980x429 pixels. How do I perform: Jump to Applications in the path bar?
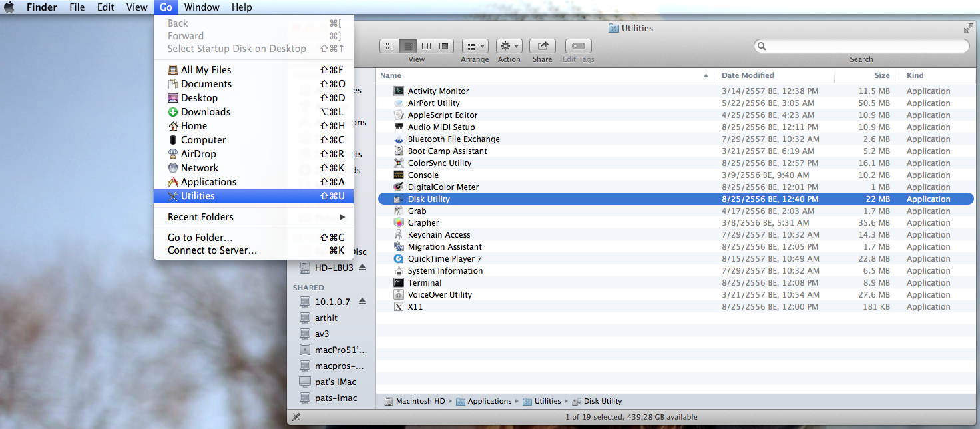[484, 401]
